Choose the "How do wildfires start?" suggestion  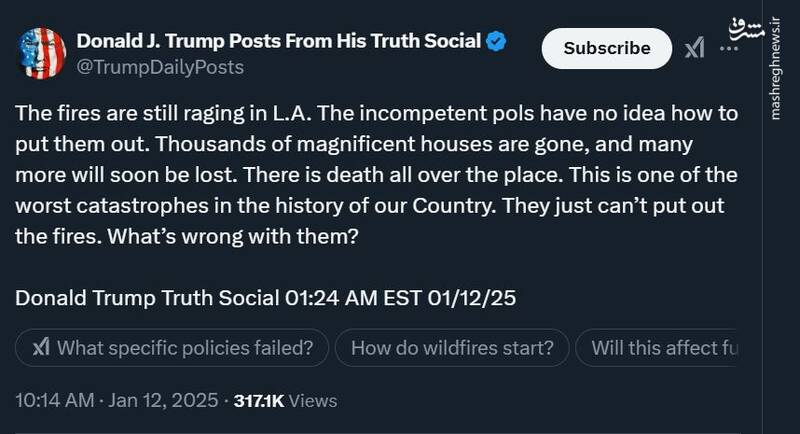[452, 348]
